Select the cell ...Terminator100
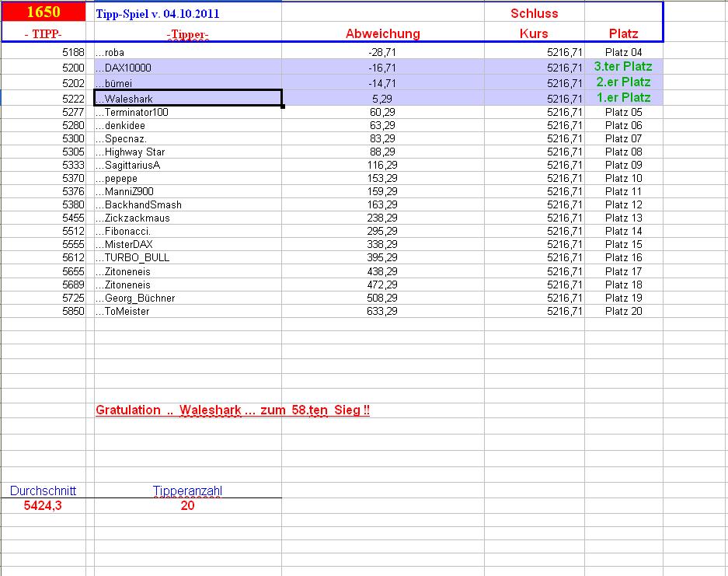 tap(187, 112)
